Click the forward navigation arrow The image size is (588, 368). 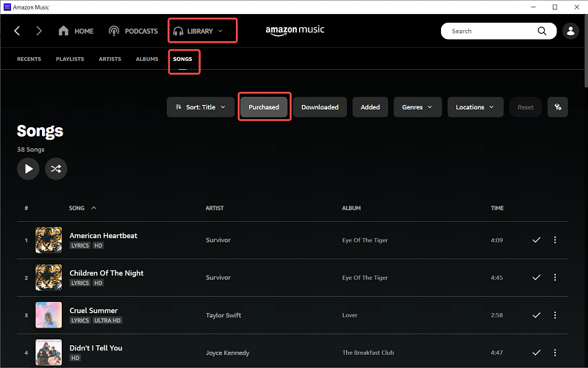click(39, 31)
